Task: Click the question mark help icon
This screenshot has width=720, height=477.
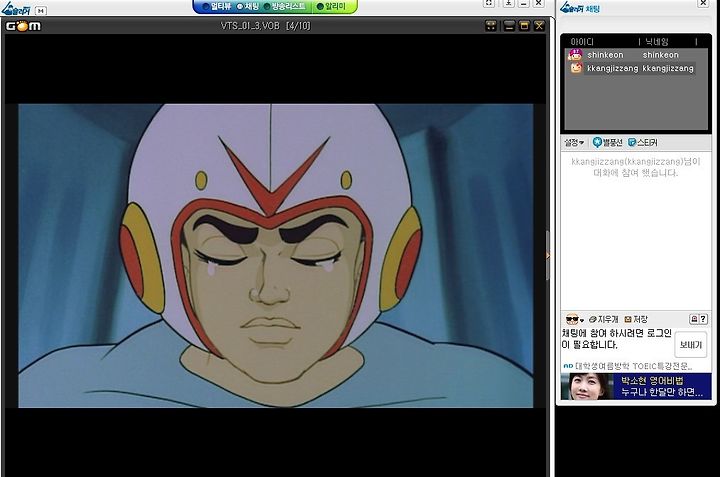Action: tap(703, 319)
